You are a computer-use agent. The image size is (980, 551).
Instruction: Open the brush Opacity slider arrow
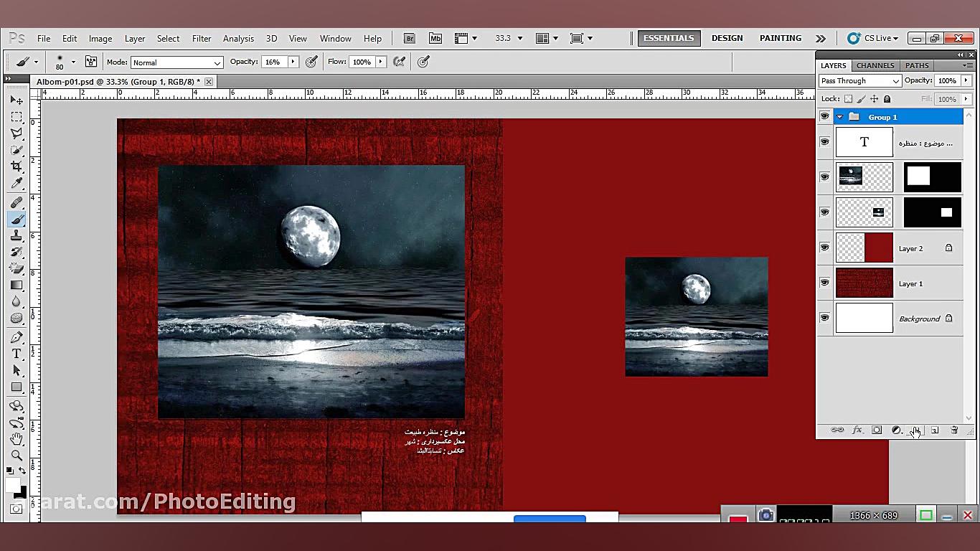pyautogui.click(x=293, y=62)
